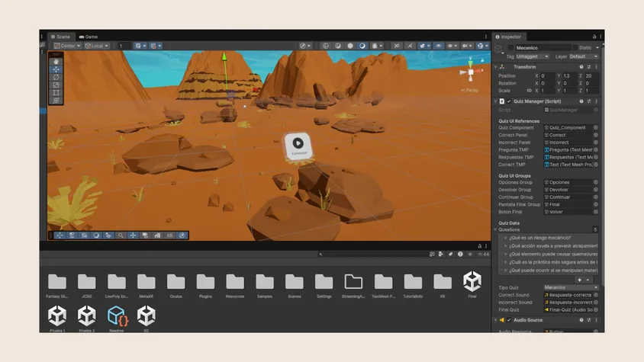Click object picker for Incorrect Sound
The width and height of the screenshot is (644, 362).
[595, 303]
